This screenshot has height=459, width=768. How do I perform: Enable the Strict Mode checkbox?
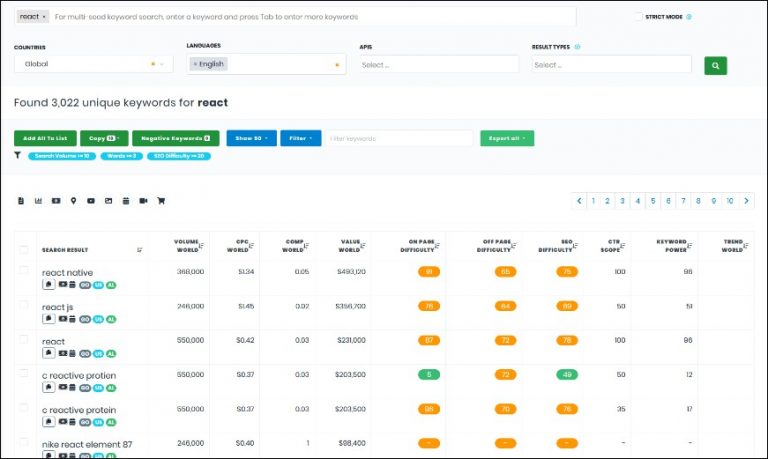click(x=639, y=17)
